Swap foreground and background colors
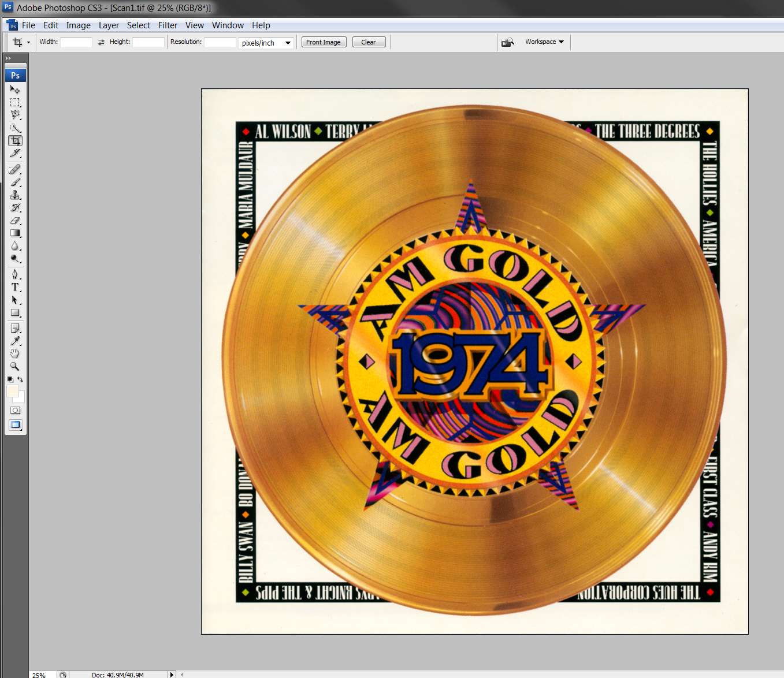Image resolution: width=784 pixels, height=678 pixels. (20, 379)
